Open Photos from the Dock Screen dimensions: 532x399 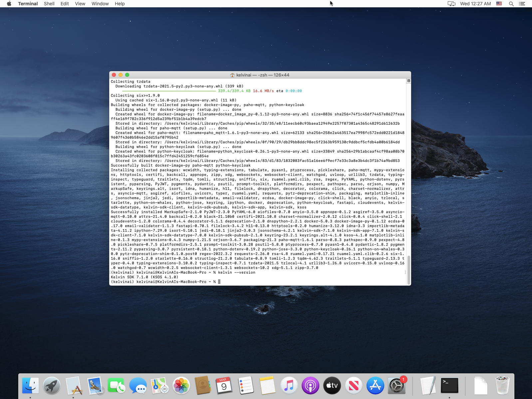tap(181, 386)
